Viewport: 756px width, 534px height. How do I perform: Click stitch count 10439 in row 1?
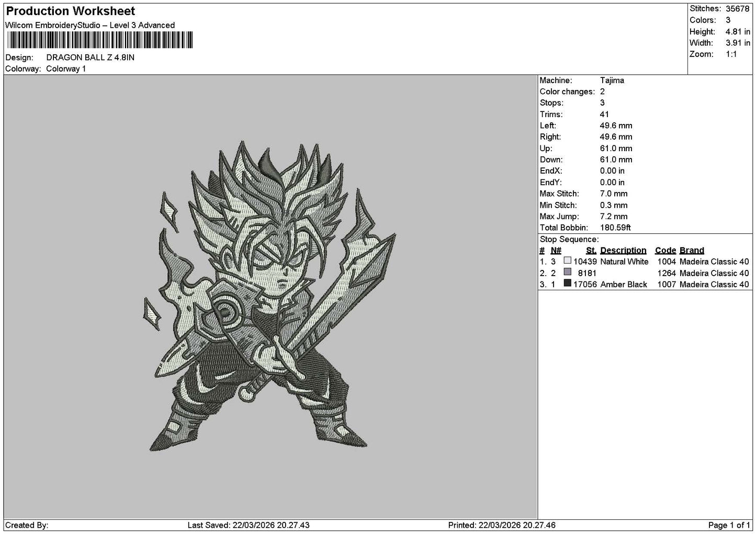click(585, 262)
